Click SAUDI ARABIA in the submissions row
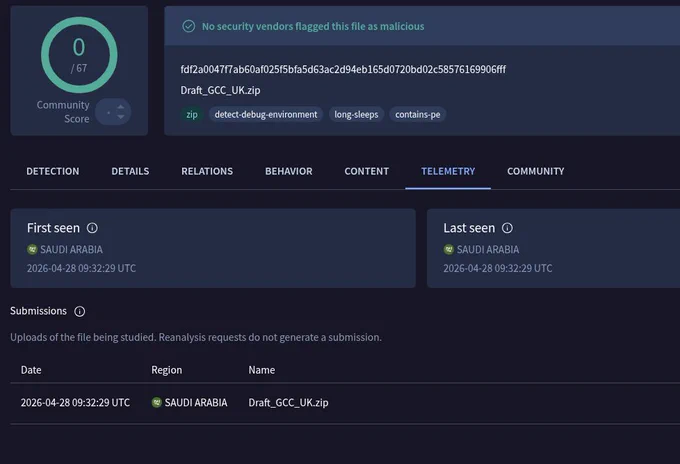The image size is (680, 464). pyautogui.click(x=196, y=403)
